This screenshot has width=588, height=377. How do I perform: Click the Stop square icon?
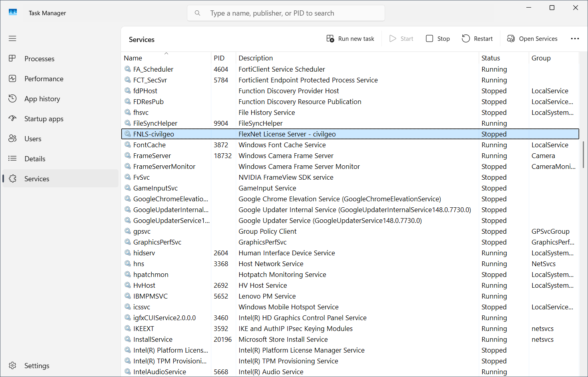tap(429, 38)
